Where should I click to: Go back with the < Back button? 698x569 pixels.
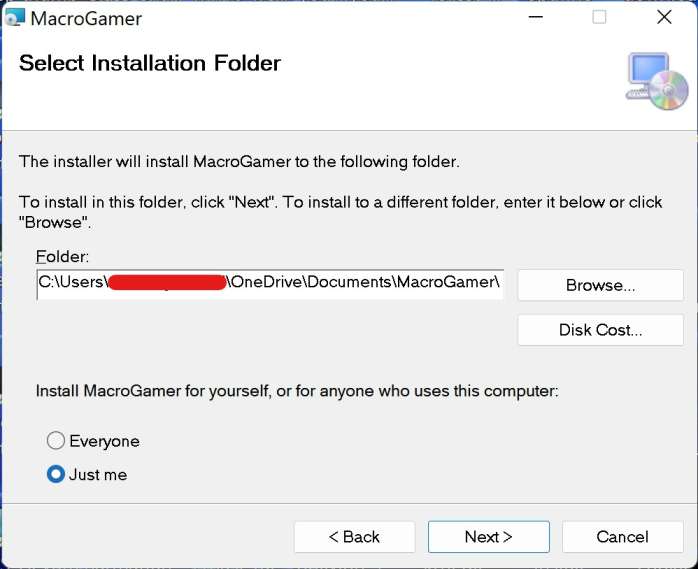(x=354, y=537)
